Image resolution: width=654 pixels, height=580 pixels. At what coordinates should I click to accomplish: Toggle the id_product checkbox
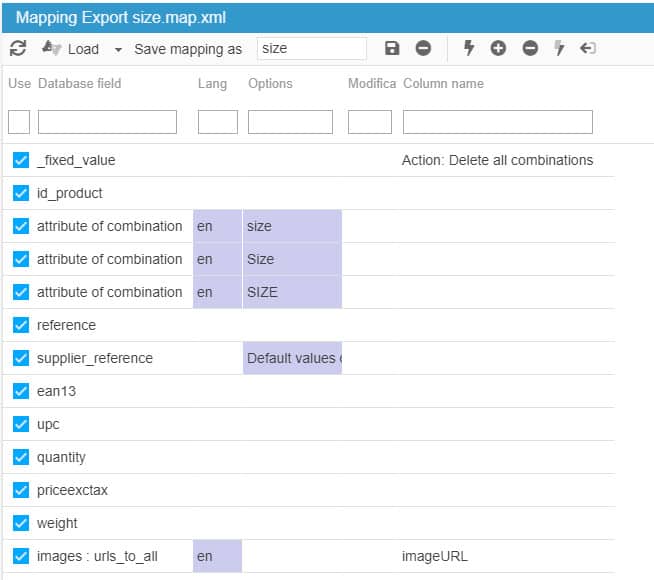click(21, 193)
